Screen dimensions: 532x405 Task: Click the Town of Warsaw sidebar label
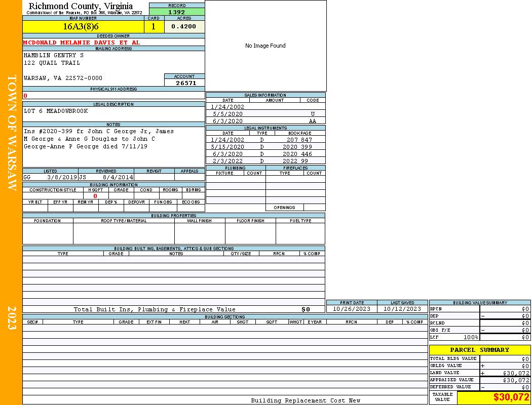(12, 133)
